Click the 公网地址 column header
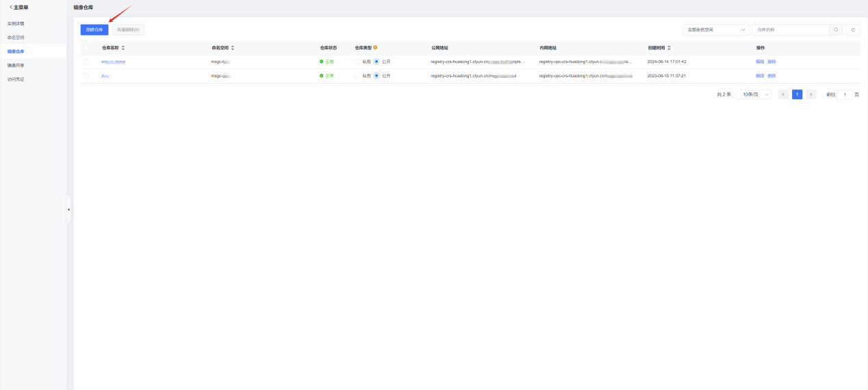Image resolution: width=868 pixels, height=390 pixels. coord(439,48)
